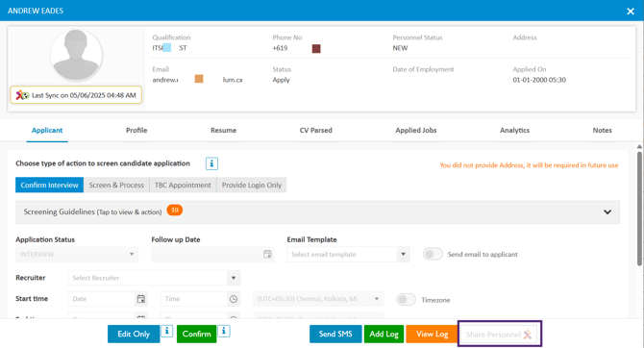This screenshot has height=348, width=644.
Task: Click the Add Log button
Action: point(384,334)
